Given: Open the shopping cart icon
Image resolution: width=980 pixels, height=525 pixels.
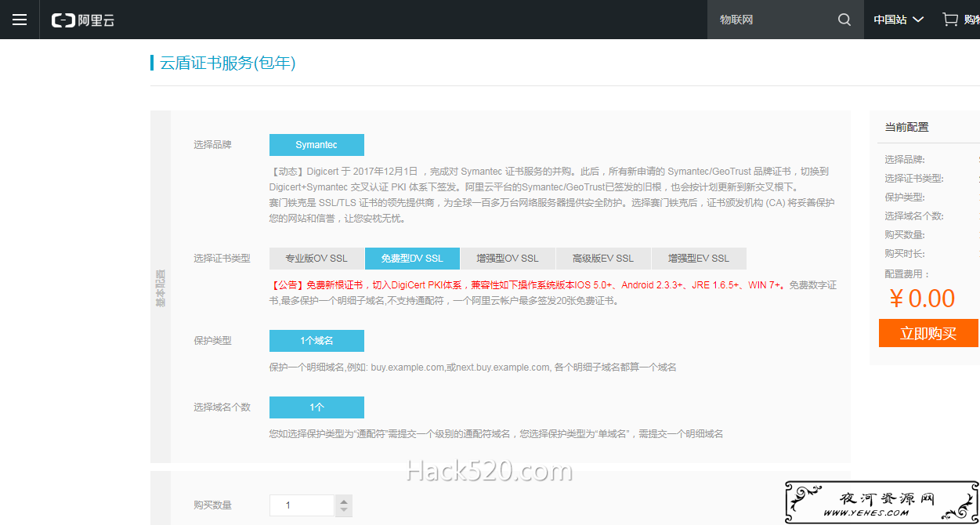Looking at the screenshot, I should pos(950,20).
